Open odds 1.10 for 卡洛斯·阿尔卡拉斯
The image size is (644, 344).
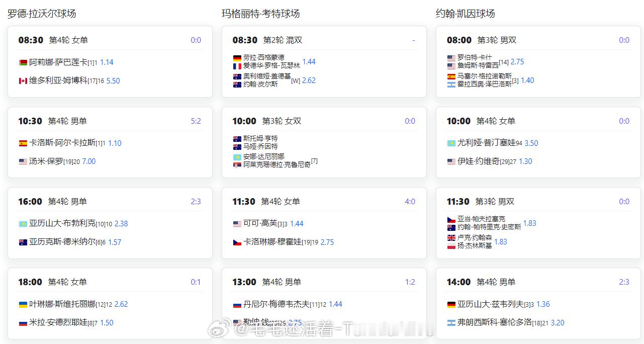pos(114,143)
